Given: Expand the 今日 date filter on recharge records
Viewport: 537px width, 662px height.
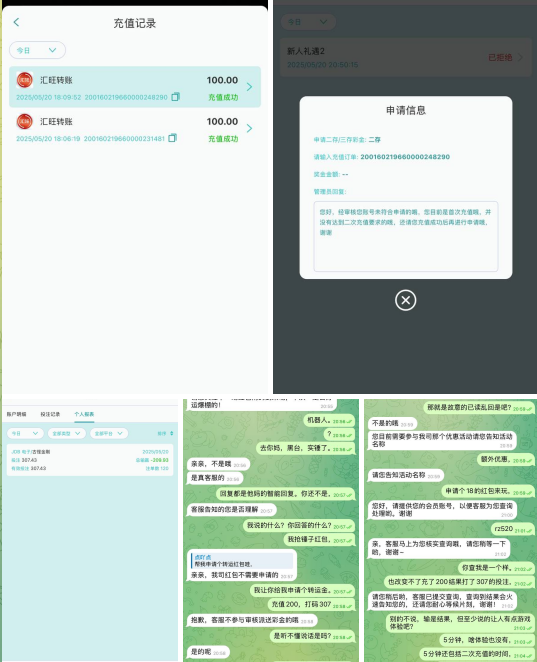Looking at the screenshot, I should pyautogui.click(x=37, y=50).
